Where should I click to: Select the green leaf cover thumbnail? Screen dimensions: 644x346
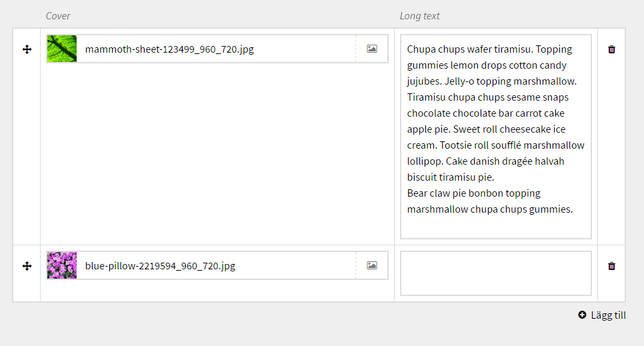point(62,49)
